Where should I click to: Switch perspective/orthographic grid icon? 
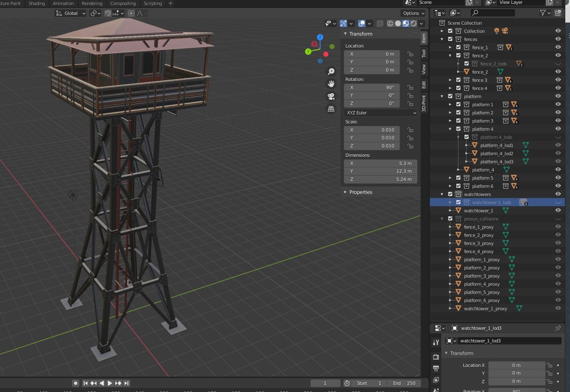point(331,109)
